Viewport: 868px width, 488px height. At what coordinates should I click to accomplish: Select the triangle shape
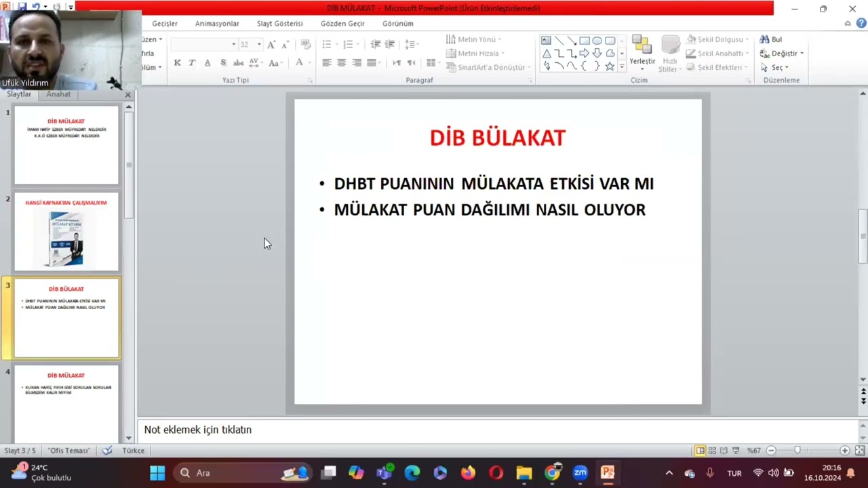(547, 54)
